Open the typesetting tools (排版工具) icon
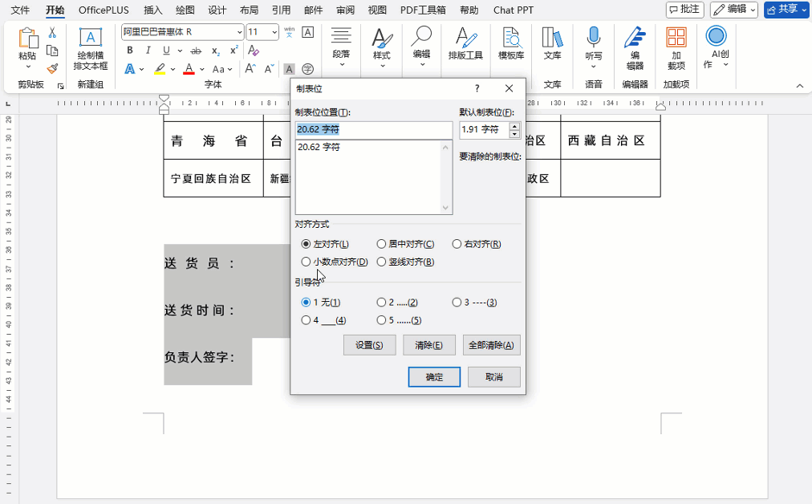The height and width of the screenshot is (504, 812). 465,37
